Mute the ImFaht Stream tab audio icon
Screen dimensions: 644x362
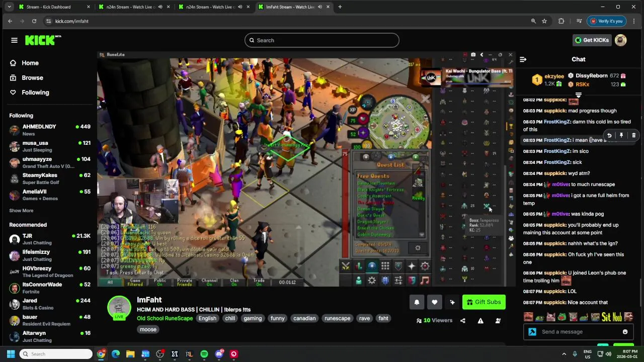click(319, 7)
